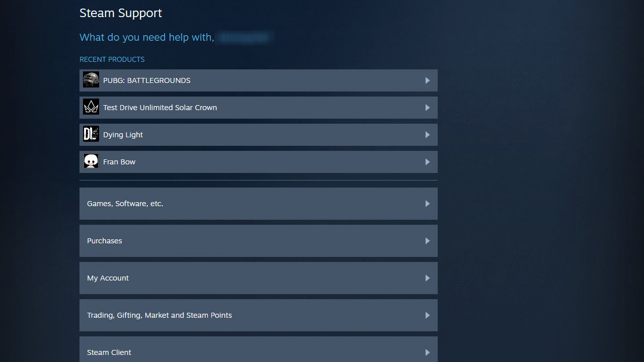Open Games, Software, etc. category
Viewport: 644px width, 362px height.
pos(125,204)
